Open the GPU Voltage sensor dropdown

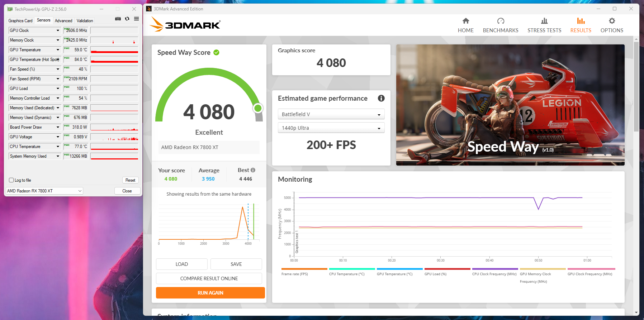point(58,137)
